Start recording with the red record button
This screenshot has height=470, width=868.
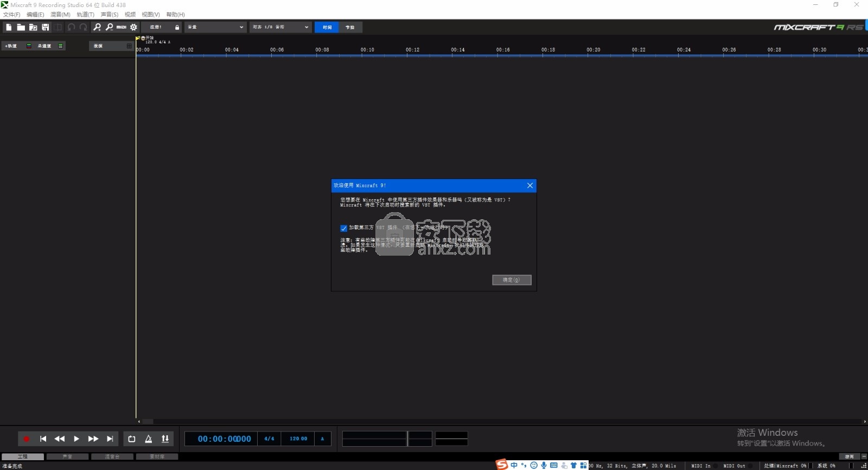[26, 439]
